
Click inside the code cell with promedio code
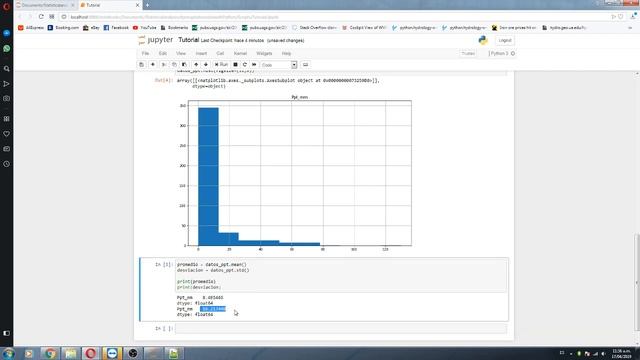point(341,276)
